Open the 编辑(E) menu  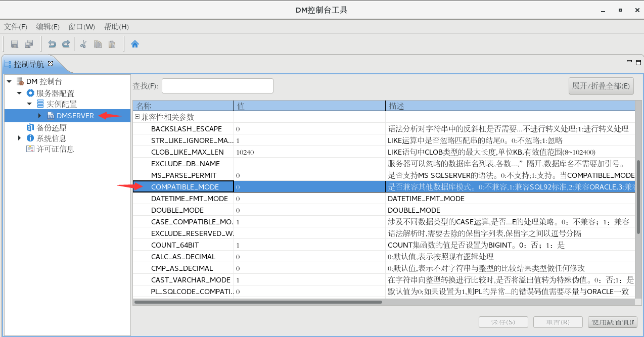pyautogui.click(x=48, y=27)
